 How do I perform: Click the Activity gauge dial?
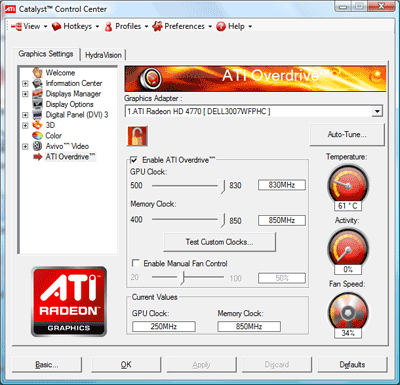point(348,248)
